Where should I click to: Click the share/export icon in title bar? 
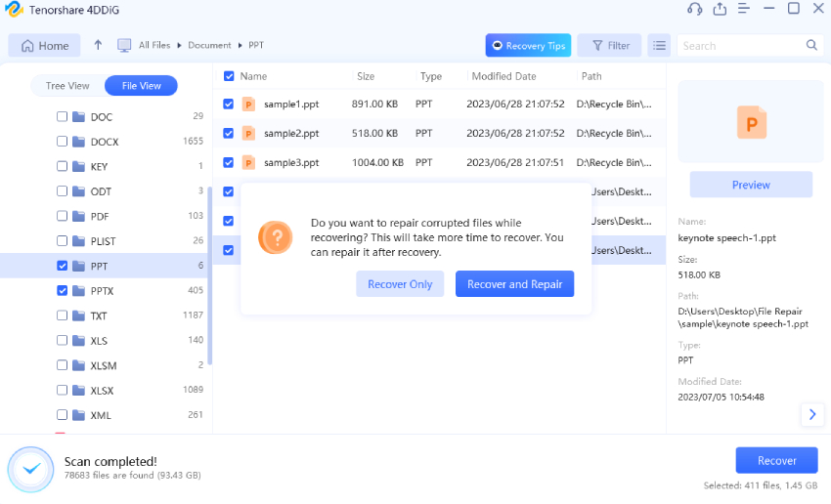(x=720, y=9)
